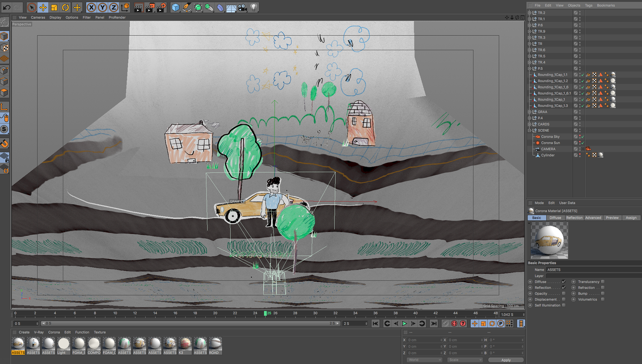Add a Cube primitive object

[175, 7]
